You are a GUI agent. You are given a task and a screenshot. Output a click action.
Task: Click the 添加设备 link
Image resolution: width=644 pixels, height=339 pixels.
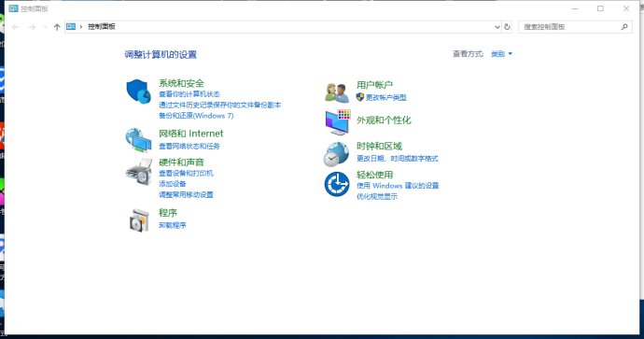tap(173, 184)
